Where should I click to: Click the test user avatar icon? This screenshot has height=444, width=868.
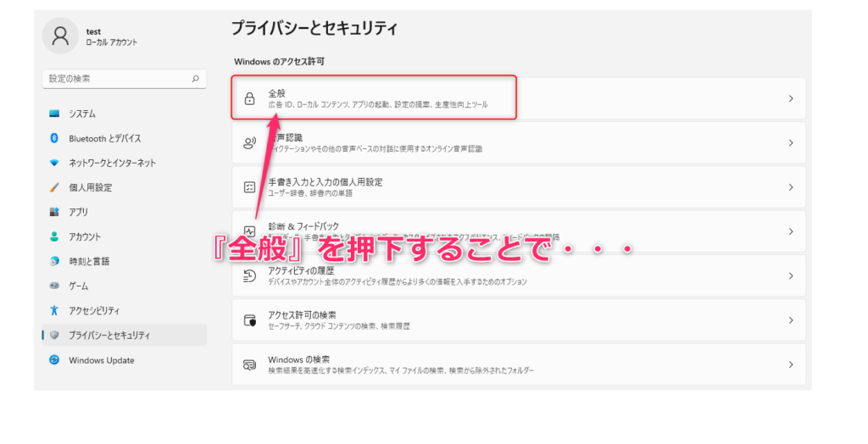[x=60, y=36]
